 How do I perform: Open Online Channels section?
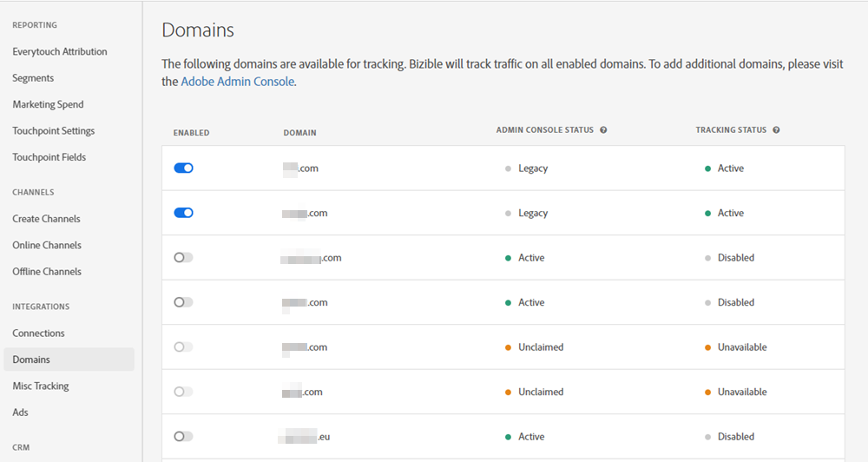coord(47,245)
